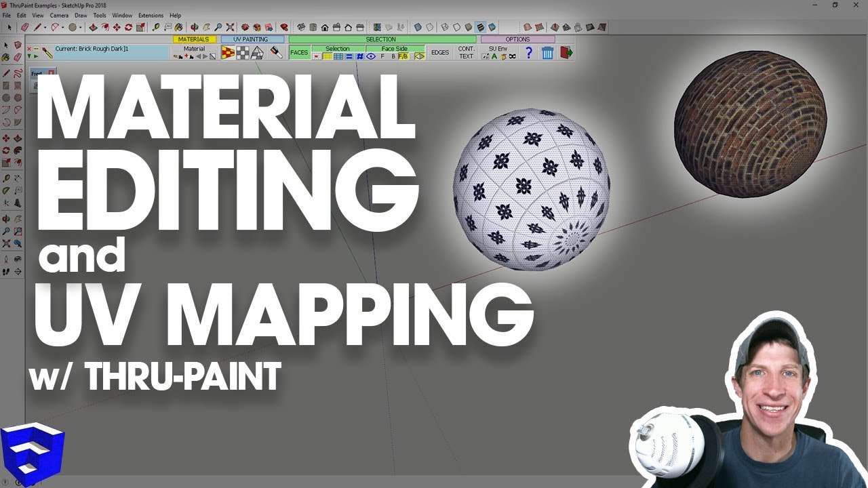Select the Zoom magnifier tool in top toolbar

click(x=218, y=27)
